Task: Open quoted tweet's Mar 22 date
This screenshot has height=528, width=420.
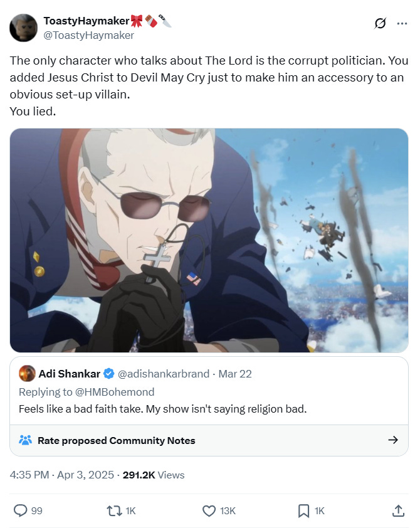Action: point(235,374)
